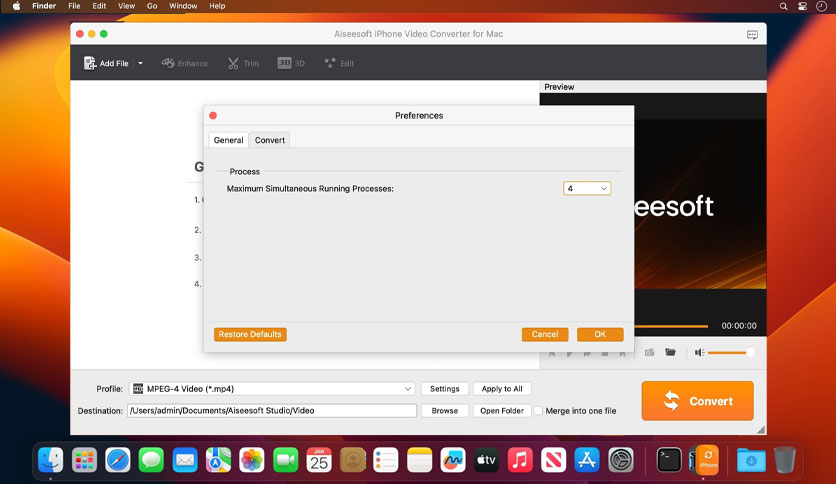
Task: Click Open Folder button
Action: 502,410
